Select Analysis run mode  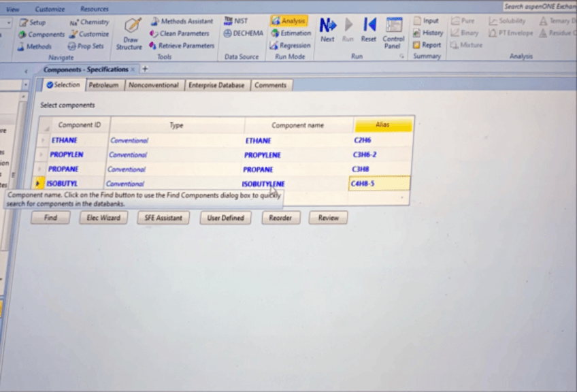289,21
